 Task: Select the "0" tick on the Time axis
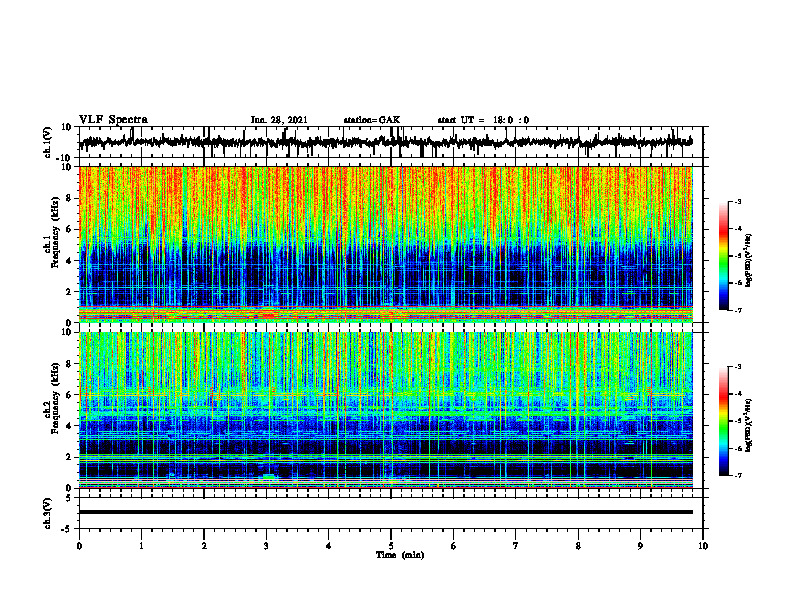(x=79, y=546)
